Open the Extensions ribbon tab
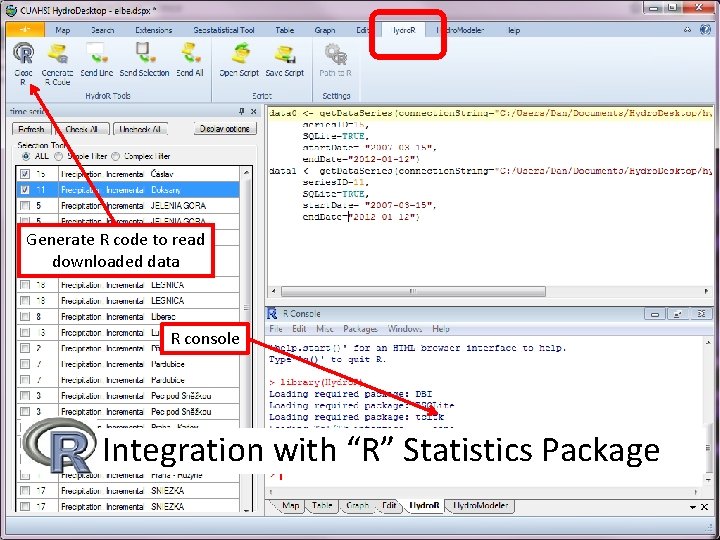The image size is (720, 540). point(153,30)
